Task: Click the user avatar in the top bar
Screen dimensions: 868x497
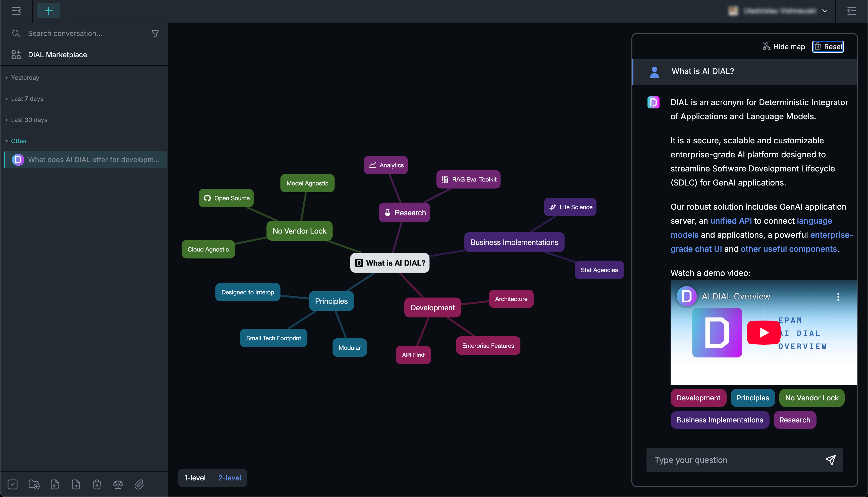Action: (x=733, y=11)
